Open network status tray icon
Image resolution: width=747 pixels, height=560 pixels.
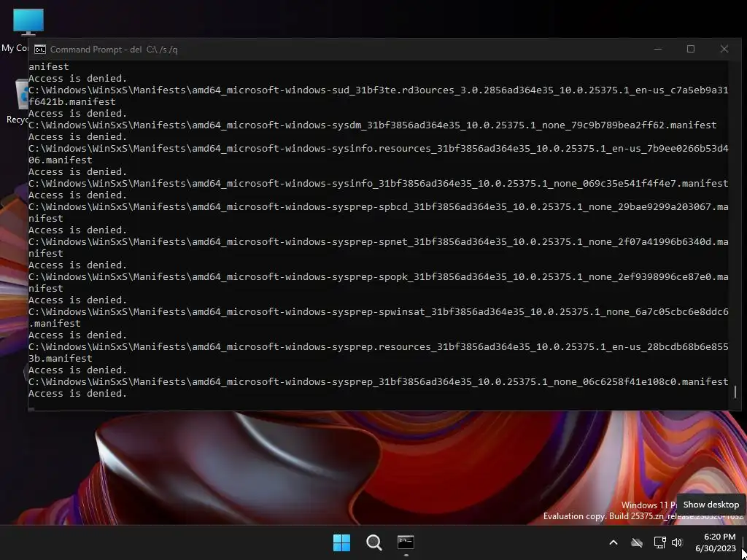click(x=659, y=542)
